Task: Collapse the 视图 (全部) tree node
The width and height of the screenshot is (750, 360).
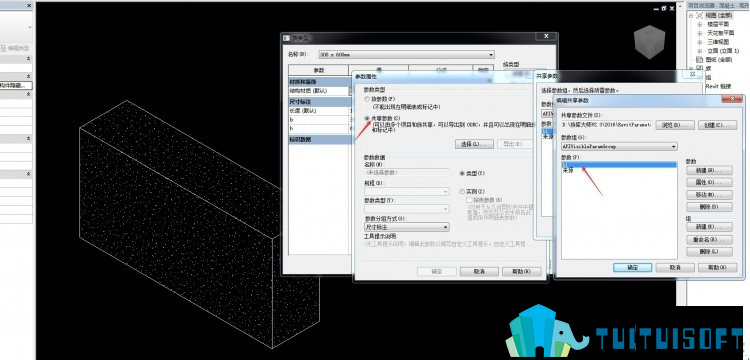Action: tap(691, 15)
